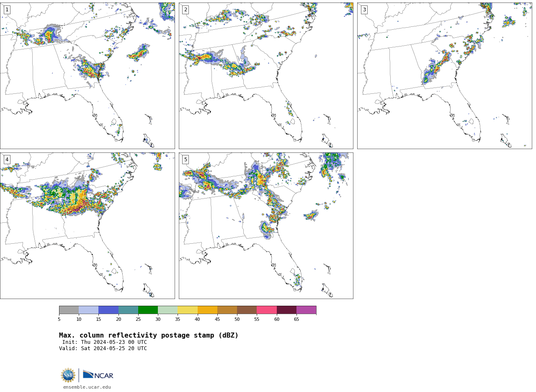
Task: Click the light lavender 10-15 dBZ swatch
Action: [88, 310]
